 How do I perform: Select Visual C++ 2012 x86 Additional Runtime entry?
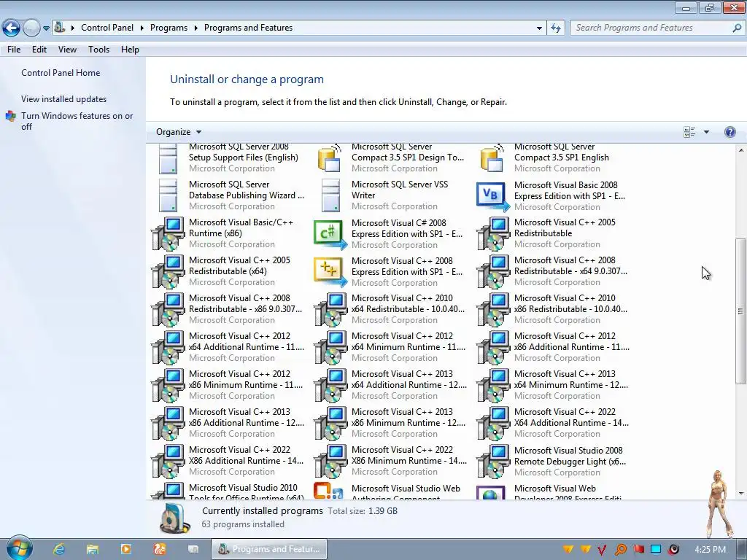point(554,347)
